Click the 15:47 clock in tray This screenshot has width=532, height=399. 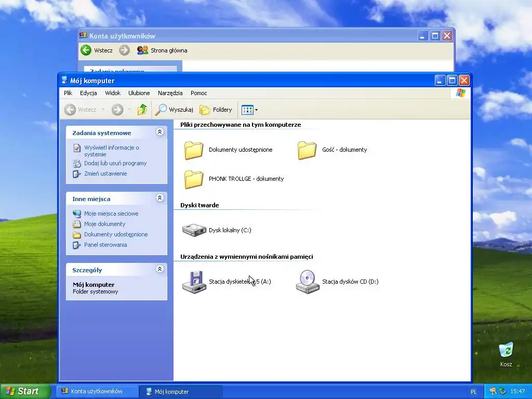pyautogui.click(x=518, y=391)
